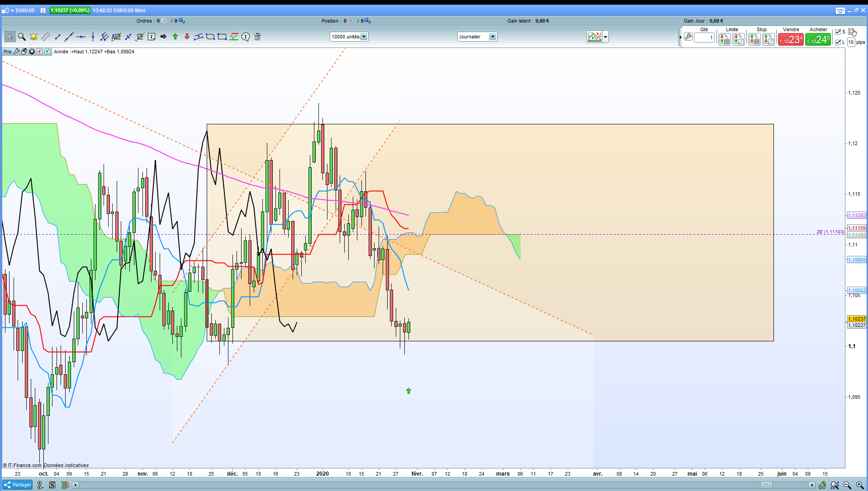
Task: Select the ruler measurement tool
Action: click(x=46, y=37)
